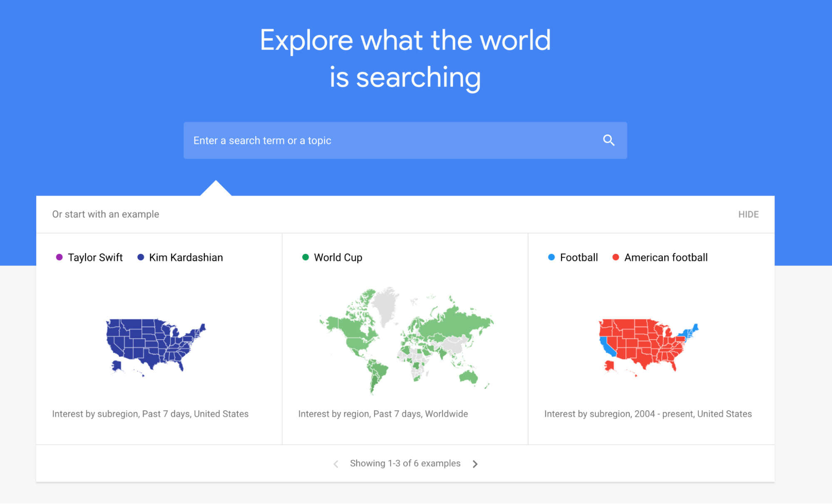Open the World Cup world map thumbnail
The height and width of the screenshot is (504, 832).
406,340
